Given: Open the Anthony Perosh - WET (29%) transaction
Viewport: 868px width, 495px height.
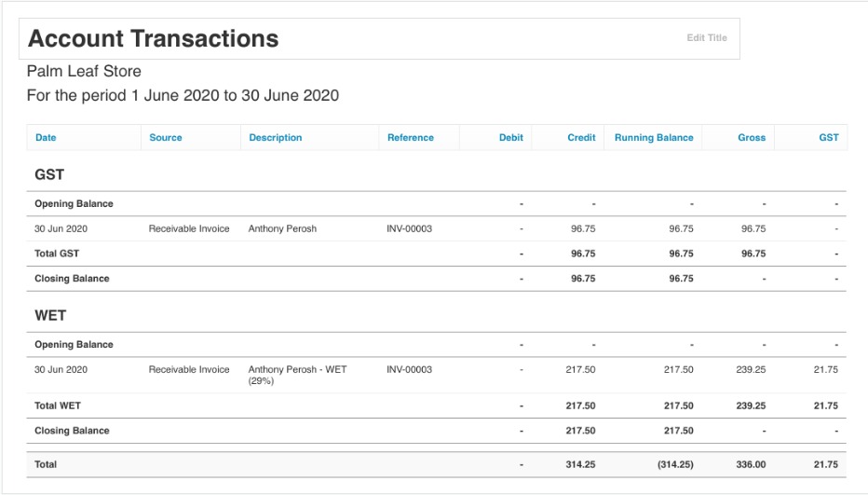Looking at the screenshot, I should [297, 375].
